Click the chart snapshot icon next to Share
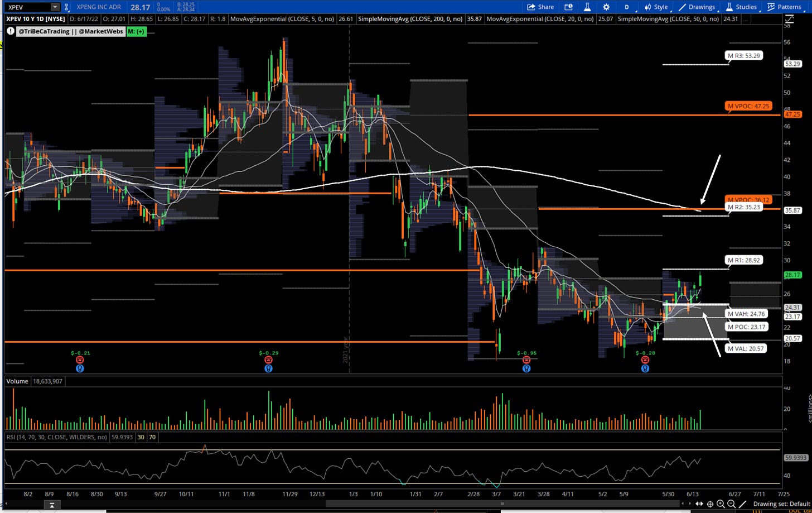The width and height of the screenshot is (812, 513). click(568, 7)
